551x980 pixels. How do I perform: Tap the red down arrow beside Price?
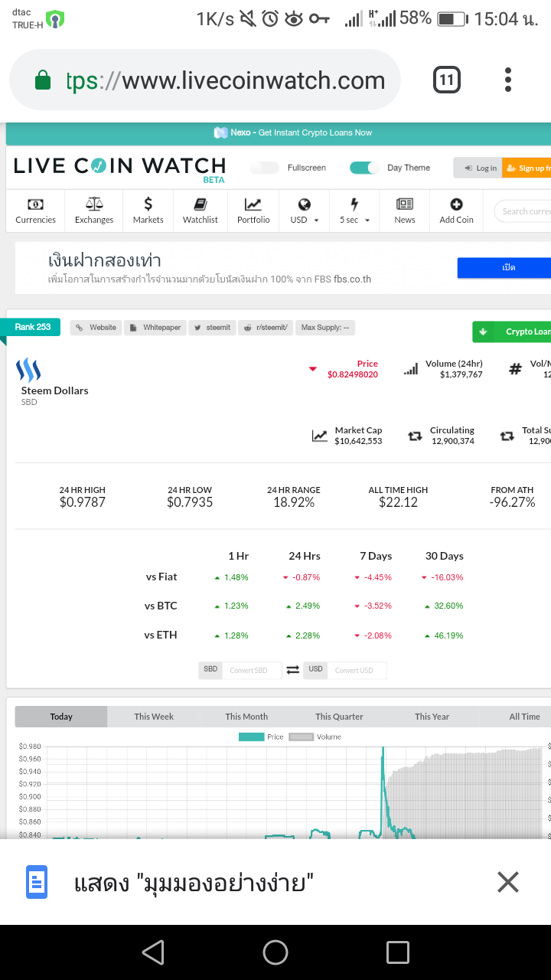click(312, 369)
